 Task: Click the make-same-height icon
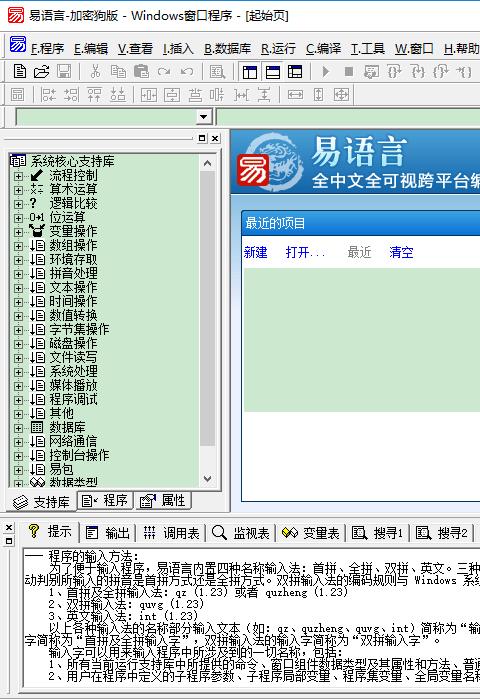point(318,95)
